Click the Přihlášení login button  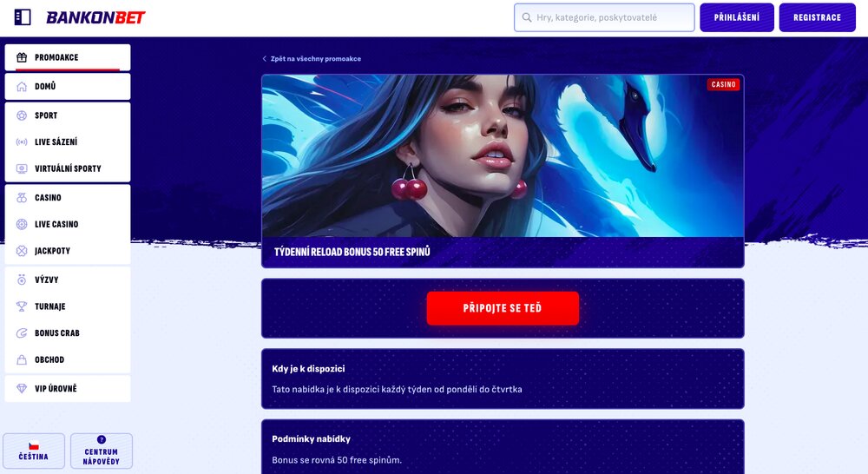pos(737,17)
